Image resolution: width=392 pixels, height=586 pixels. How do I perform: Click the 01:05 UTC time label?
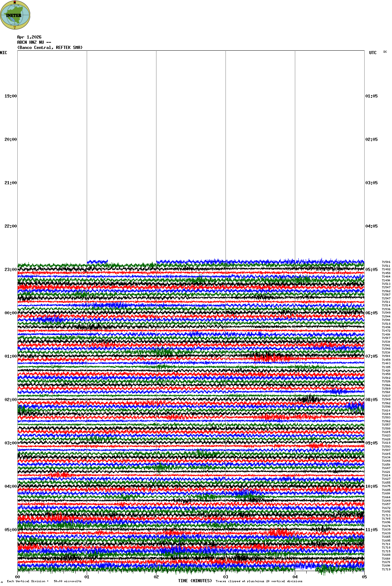(x=371, y=96)
